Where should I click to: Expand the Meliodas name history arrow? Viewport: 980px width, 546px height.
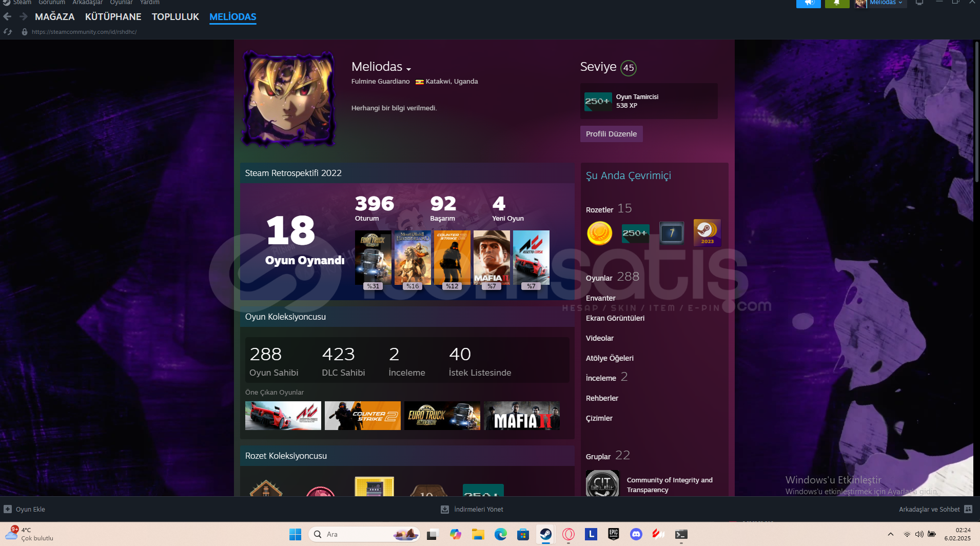click(x=409, y=69)
